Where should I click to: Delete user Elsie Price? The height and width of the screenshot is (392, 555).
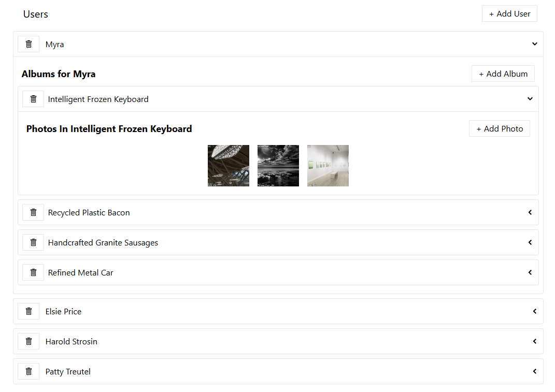[29, 311]
